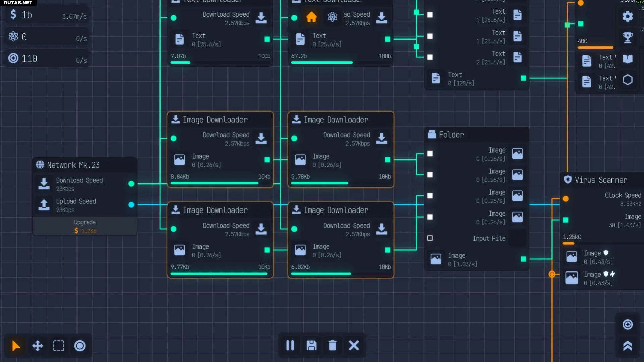Click the target icon above chevrons

click(x=628, y=324)
